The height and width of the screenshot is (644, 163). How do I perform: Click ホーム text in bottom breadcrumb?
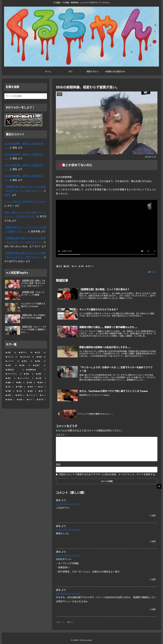click(62, 622)
